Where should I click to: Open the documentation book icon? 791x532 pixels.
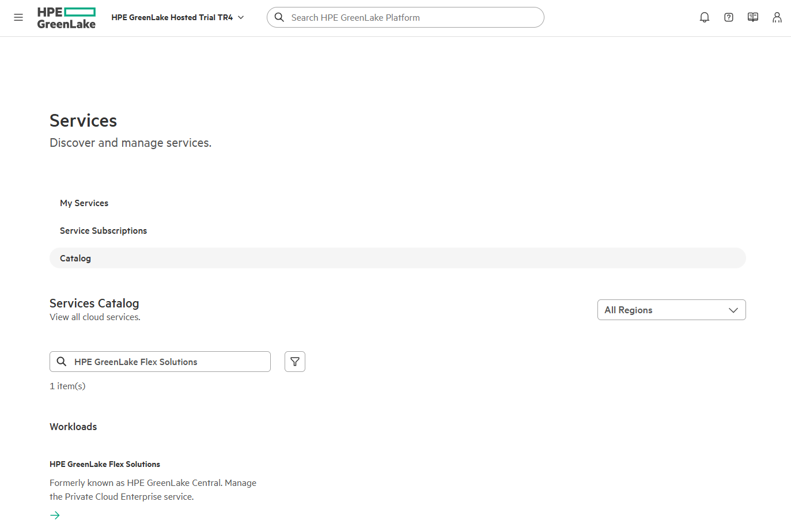click(x=752, y=17)
